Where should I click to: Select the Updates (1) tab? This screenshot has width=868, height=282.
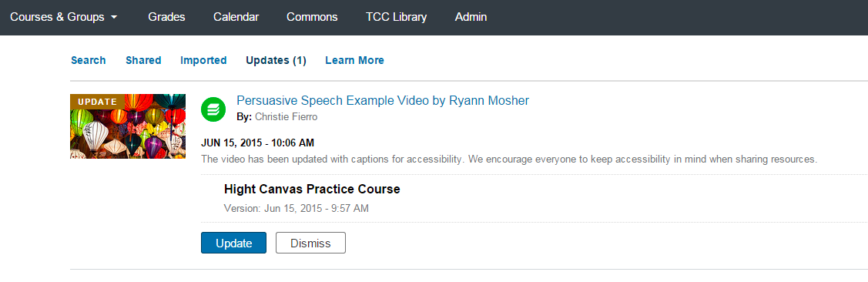tap(276, 60)
